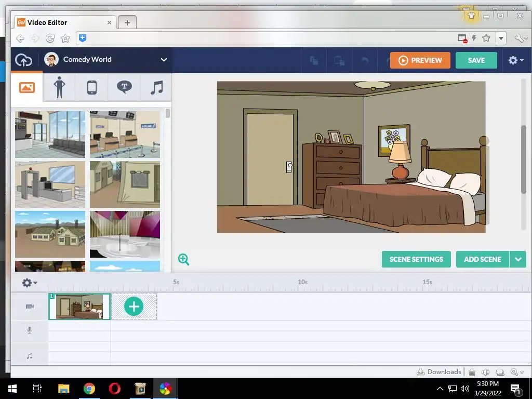Open File Explorer from the taskbar
Screen dimensions: 532x399
click(63, 389)
